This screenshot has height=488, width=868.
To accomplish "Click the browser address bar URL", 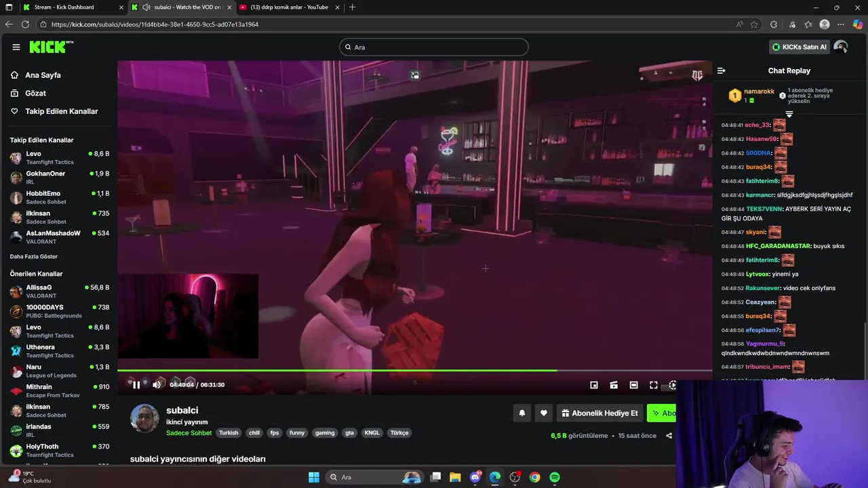I will pyautogui.click(x=155, y=24).
